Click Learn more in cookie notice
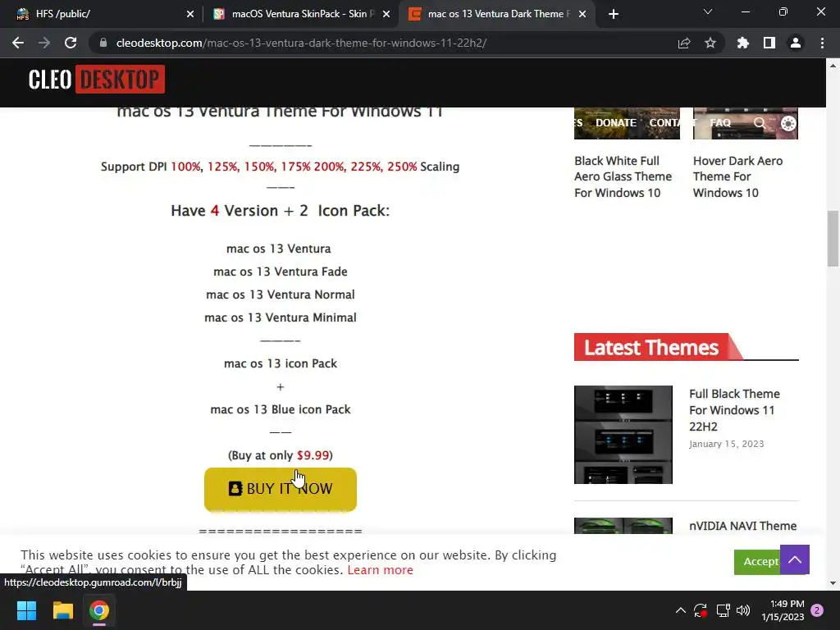 click(381, 570)
